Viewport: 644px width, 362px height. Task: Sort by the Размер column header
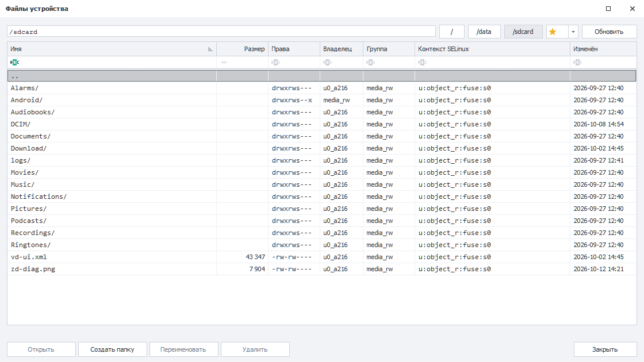242,49
